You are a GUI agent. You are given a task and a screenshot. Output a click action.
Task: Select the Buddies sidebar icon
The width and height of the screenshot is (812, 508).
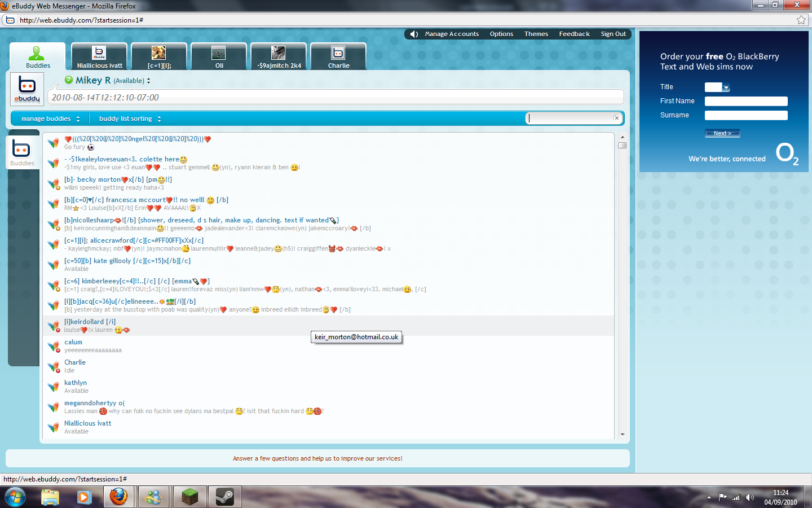coord(23,153)
